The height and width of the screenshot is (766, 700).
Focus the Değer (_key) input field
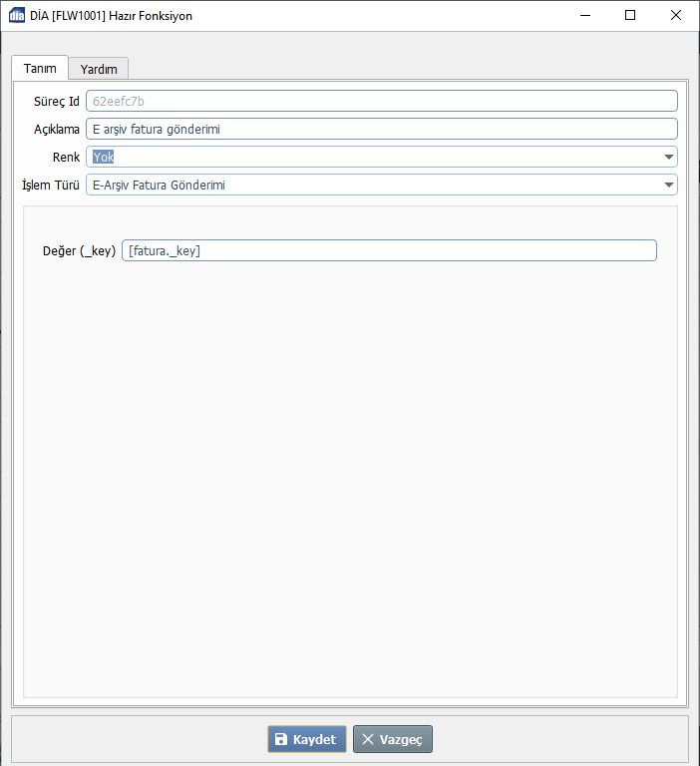coord(389,250)
